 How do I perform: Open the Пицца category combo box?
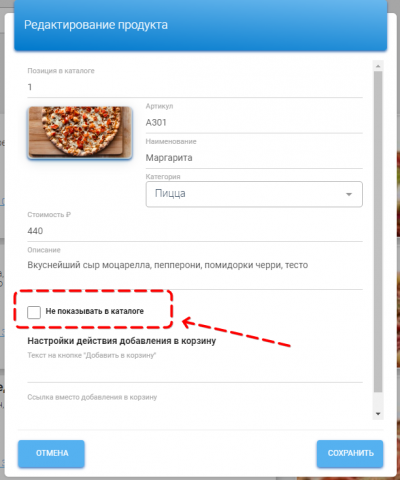tap(254, 194)
